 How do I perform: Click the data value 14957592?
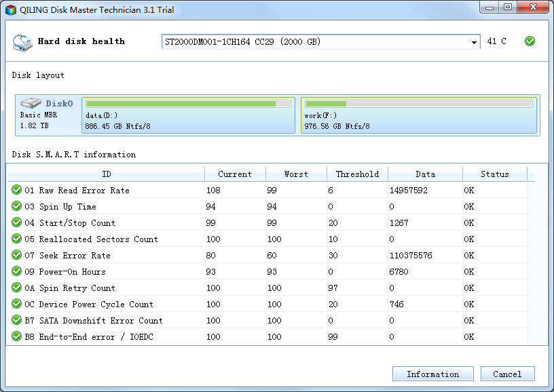pos(409,191)
